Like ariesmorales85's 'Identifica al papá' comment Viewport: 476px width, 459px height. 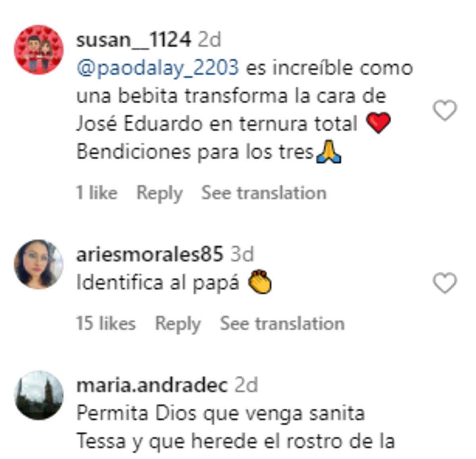[445, 283]
